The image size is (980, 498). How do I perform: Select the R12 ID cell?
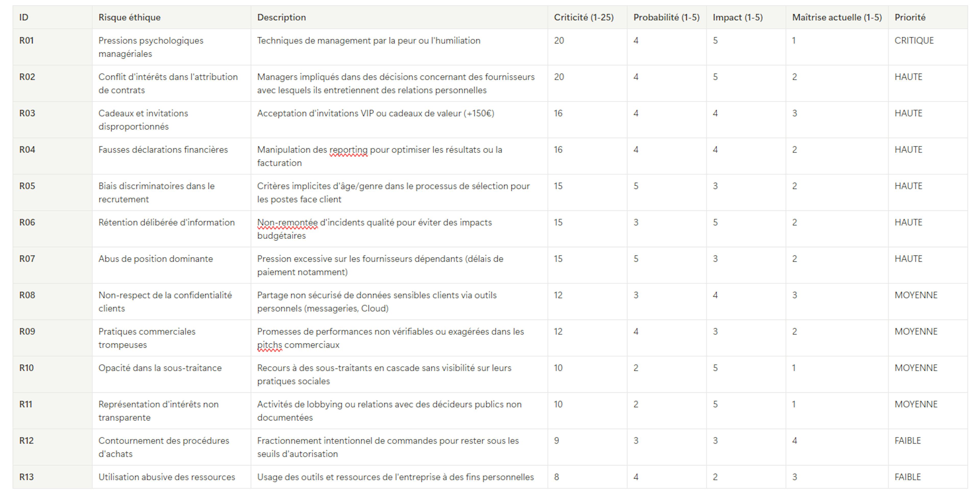pyautogui.click(x=53, y=447)
